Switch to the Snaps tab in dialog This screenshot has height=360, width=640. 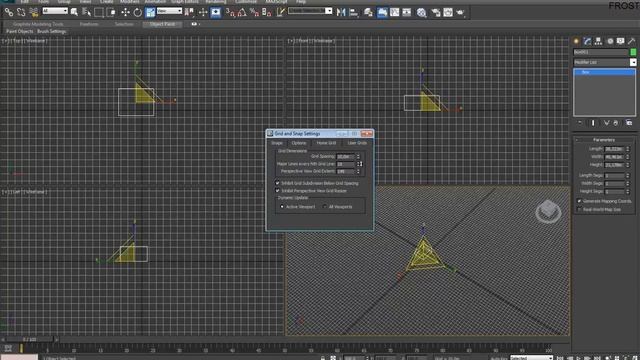click(277, 143)
